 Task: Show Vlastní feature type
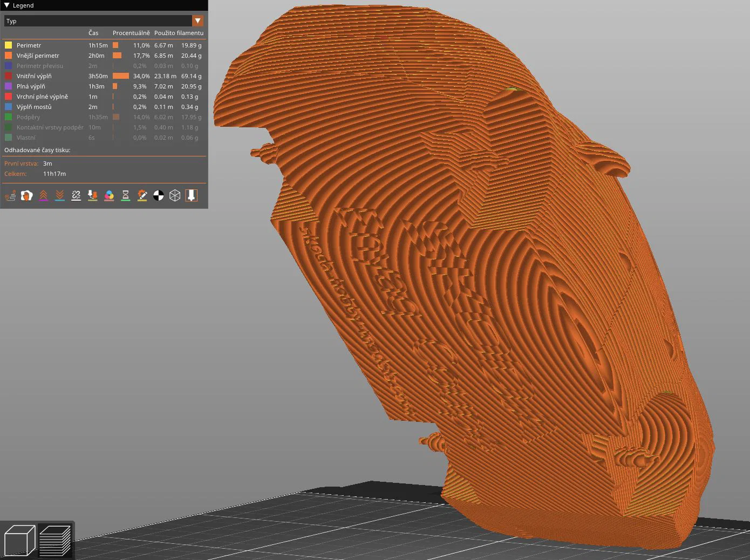point(103,138)
